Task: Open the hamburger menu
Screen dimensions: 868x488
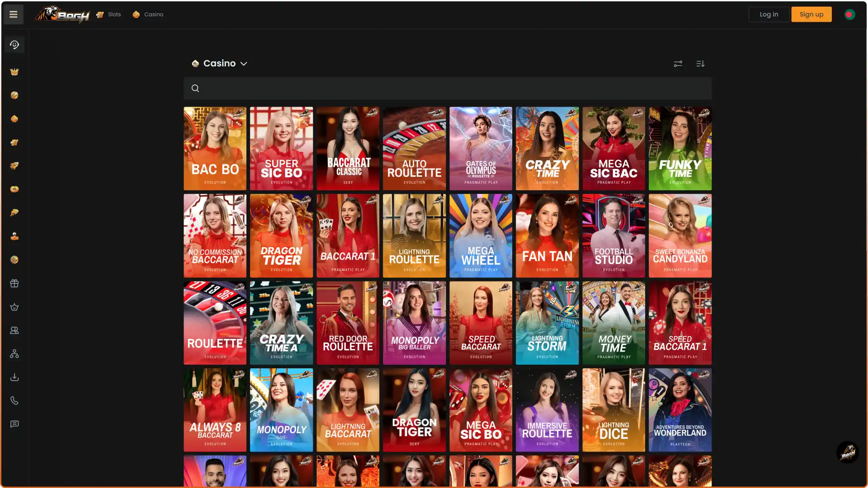Action: pyautogui.click(x=14, y=14)
